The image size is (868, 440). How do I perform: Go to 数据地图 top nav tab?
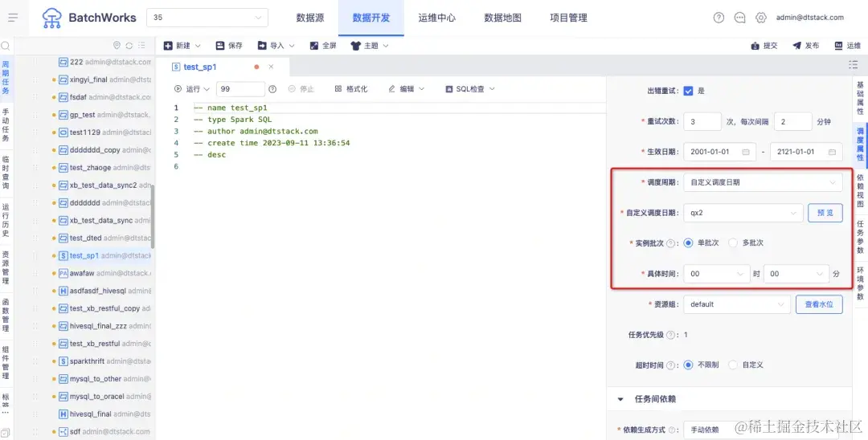point(502,18)
